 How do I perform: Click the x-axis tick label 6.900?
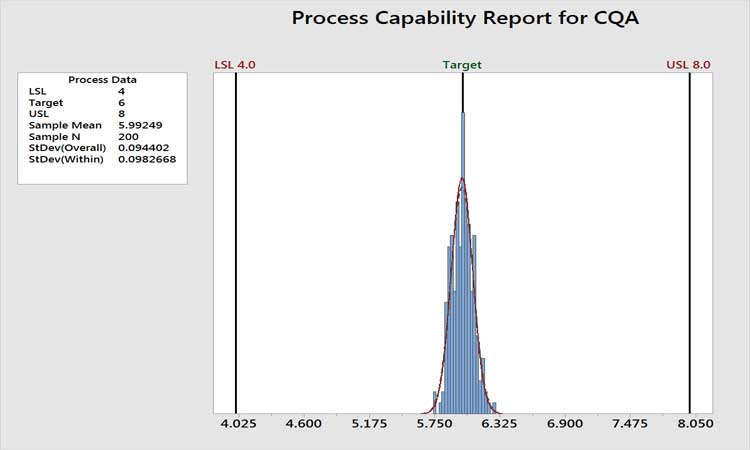(x=565, y=424)
